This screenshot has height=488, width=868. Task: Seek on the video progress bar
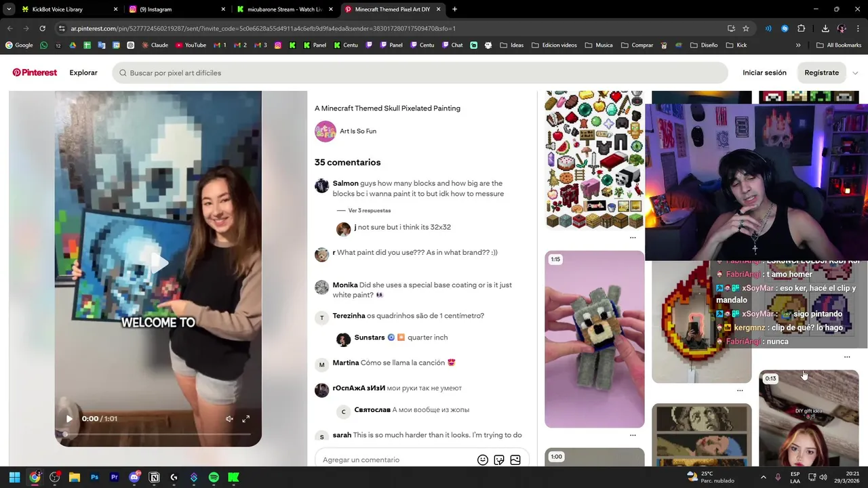(158, 433)
